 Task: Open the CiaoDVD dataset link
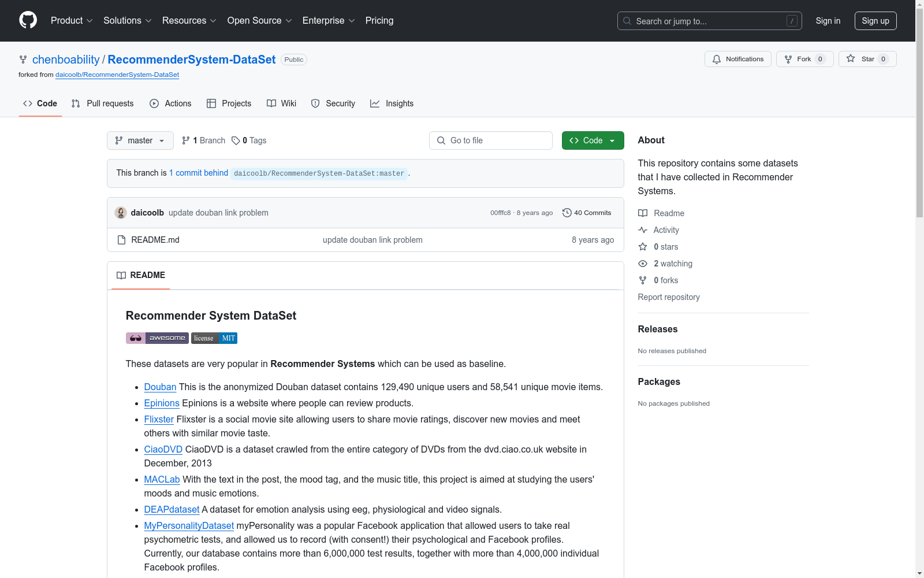tap(163, 450)
